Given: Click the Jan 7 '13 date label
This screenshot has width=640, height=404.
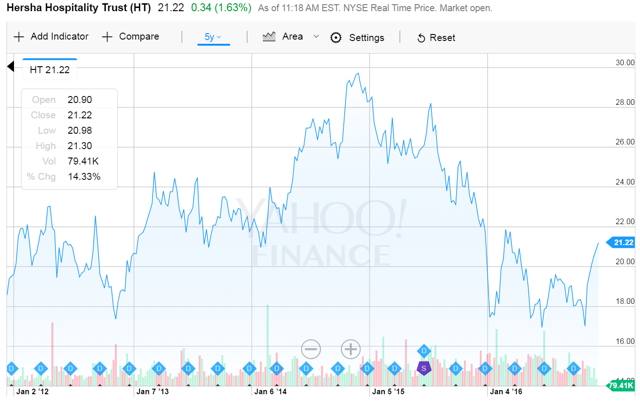Looking at the screenshot, I should (152, 392).
